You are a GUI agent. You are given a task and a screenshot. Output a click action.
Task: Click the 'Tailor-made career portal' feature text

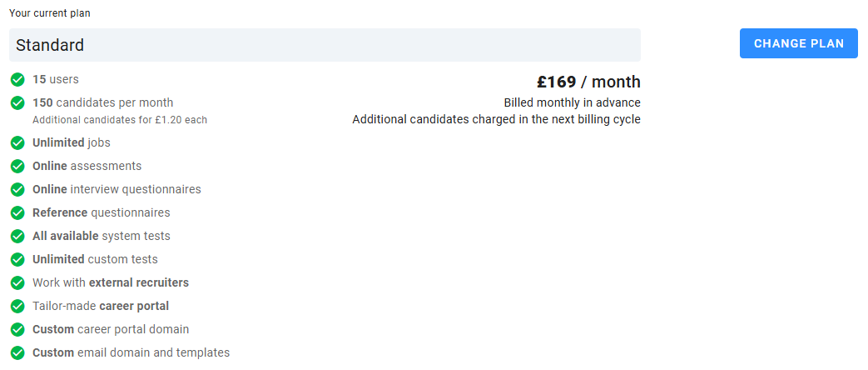click(101, 306)
